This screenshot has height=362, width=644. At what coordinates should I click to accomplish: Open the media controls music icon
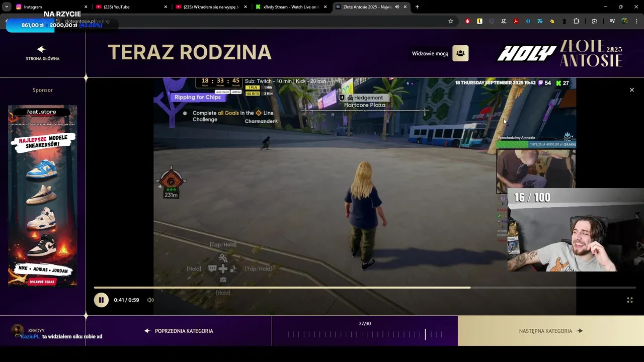point(612,21)
